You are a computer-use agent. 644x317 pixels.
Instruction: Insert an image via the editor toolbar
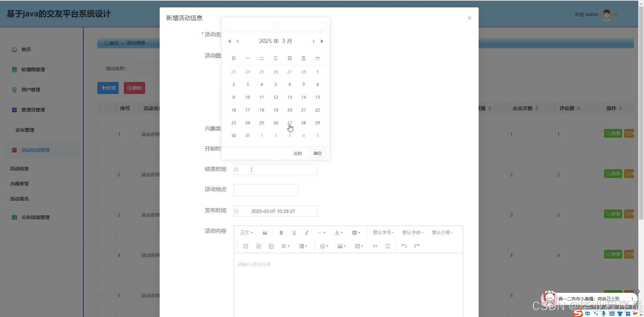click(x=340, y=246)
